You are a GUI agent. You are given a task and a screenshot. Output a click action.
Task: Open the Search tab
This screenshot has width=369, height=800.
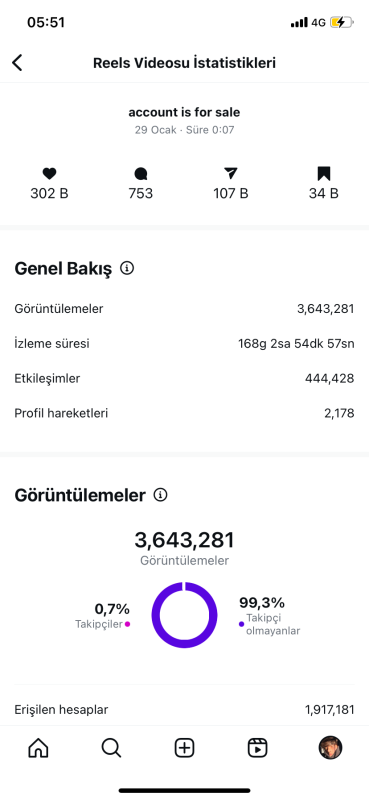[111, 748]
